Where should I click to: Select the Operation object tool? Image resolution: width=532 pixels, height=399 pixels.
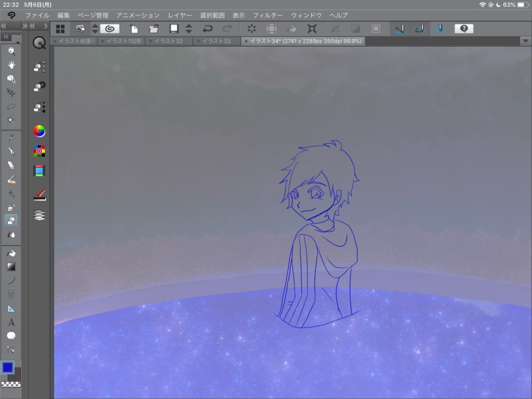click(x=11, y=78)
